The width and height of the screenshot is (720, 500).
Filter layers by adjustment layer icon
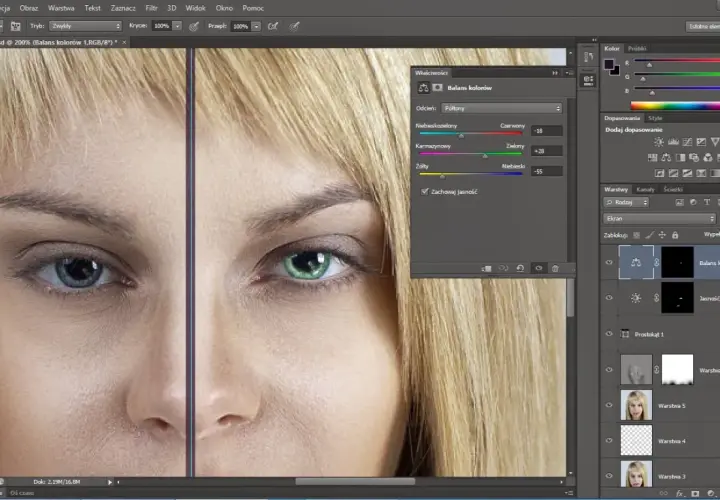pyautogui.click(x=693, y=202)
